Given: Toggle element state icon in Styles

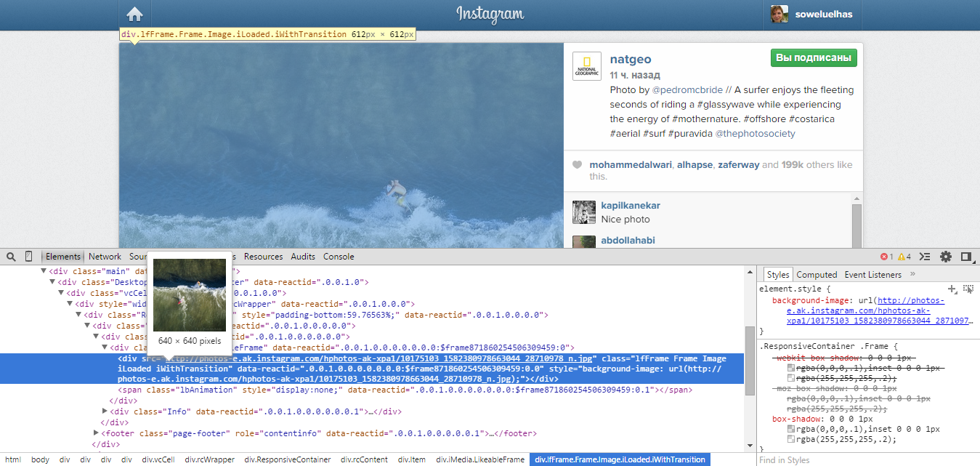Looking at the screenshot, I should tap(968, 289).
